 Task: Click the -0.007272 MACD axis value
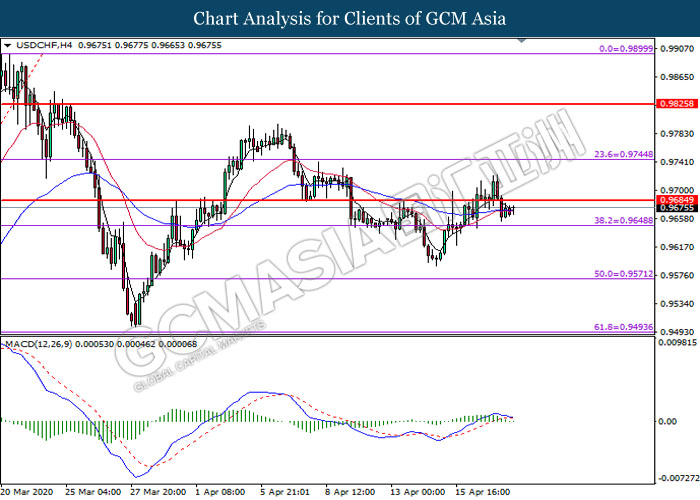pos(677,478)
